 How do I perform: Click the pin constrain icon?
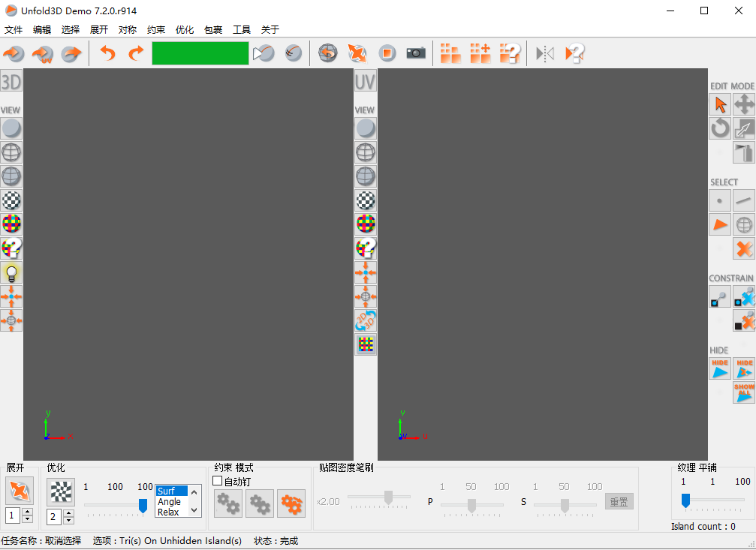click(720, 297)
